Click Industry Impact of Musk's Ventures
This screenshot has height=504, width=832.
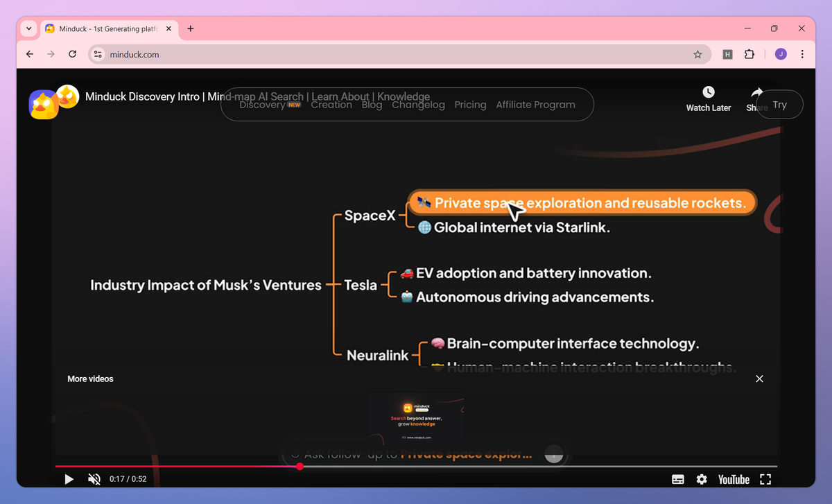coord(206,285)
